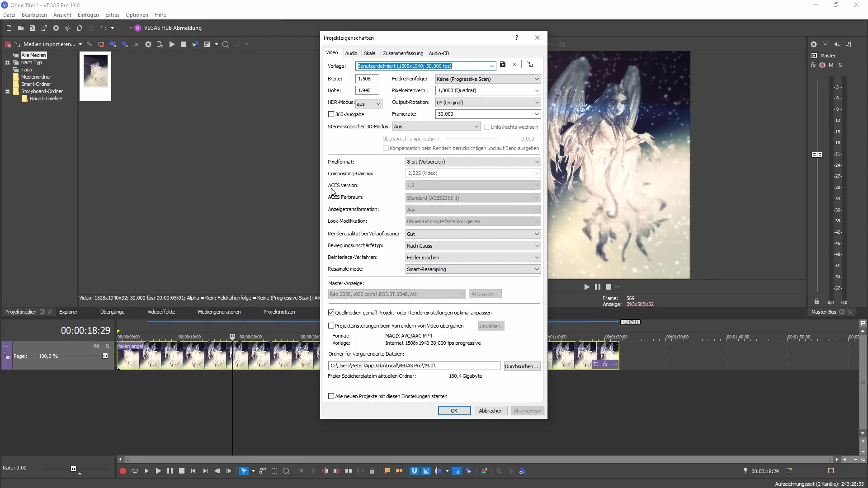
Task: Open the Pixelseitenverh. dropdown
Action: pyautogui.click(x=537, y=90)
